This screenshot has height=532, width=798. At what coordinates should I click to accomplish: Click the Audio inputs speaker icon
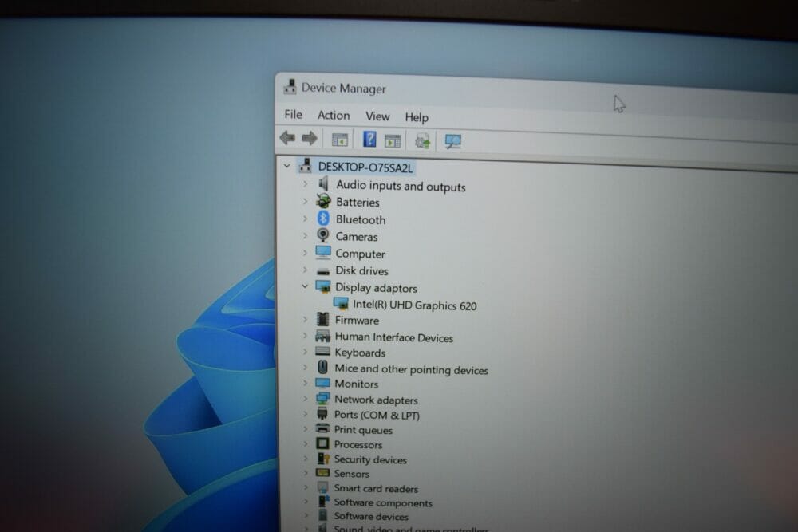323,183
